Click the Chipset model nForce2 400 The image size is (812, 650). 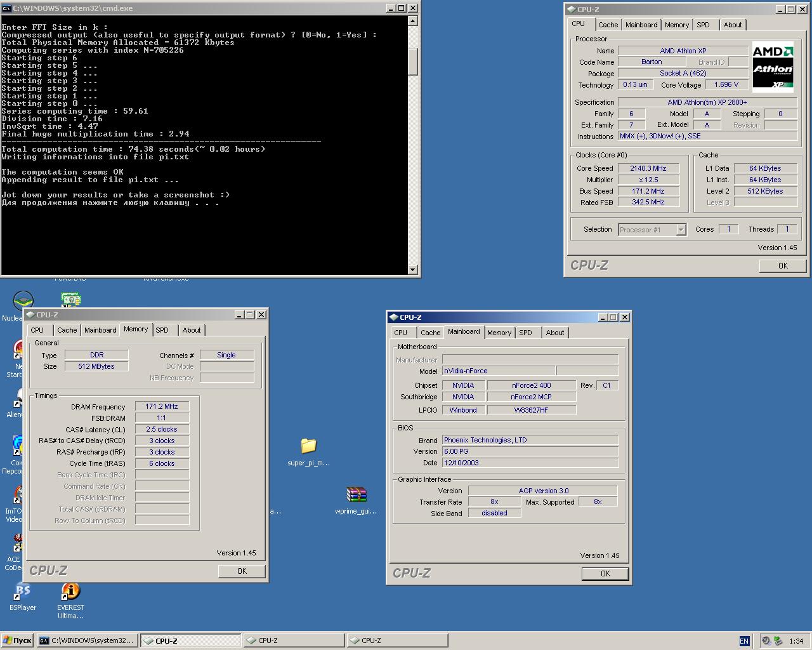[532, 385]
